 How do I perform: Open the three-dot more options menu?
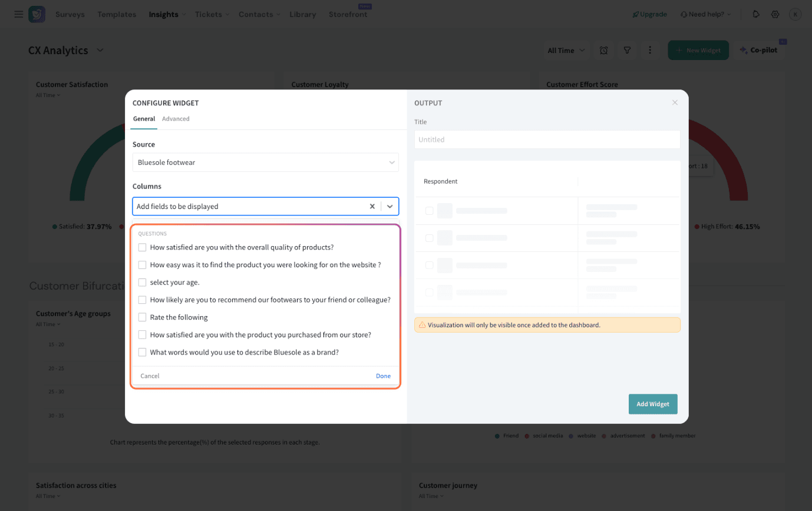tap(650, 51)
